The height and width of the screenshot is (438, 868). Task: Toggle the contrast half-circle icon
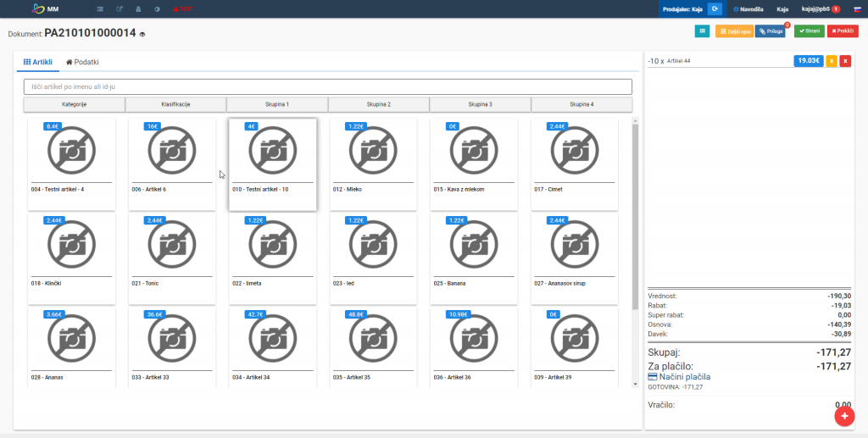coord(157,8)
